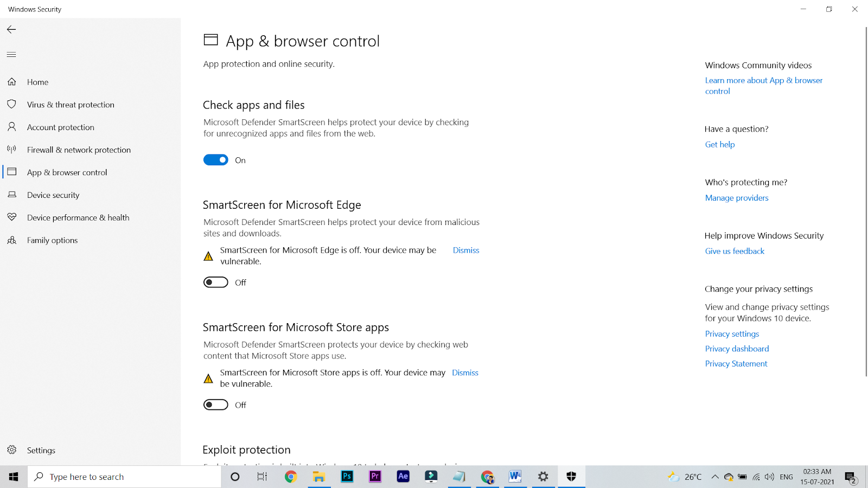The image size is (868, 488).
Task: Show hidden system tray icons
Action: click(715, 477)
